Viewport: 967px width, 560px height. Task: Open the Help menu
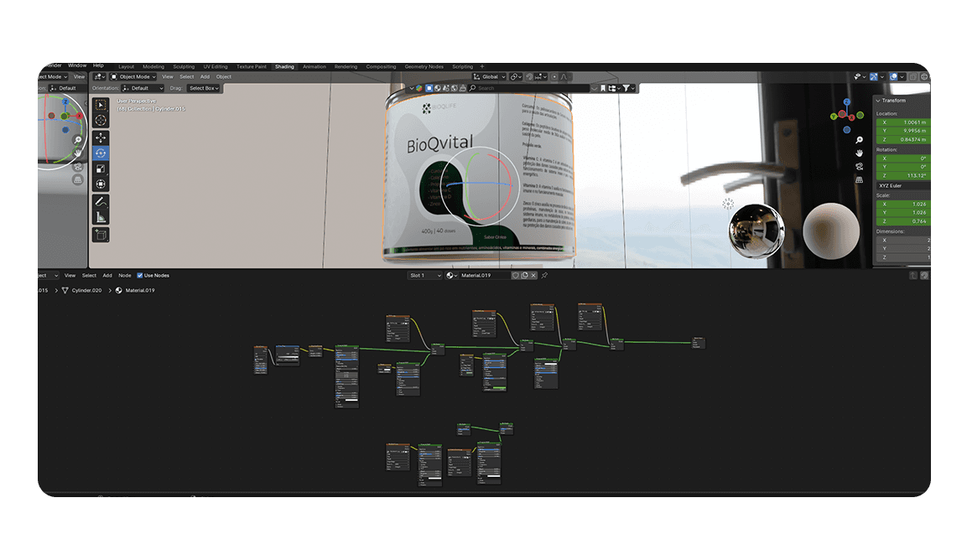98,65
